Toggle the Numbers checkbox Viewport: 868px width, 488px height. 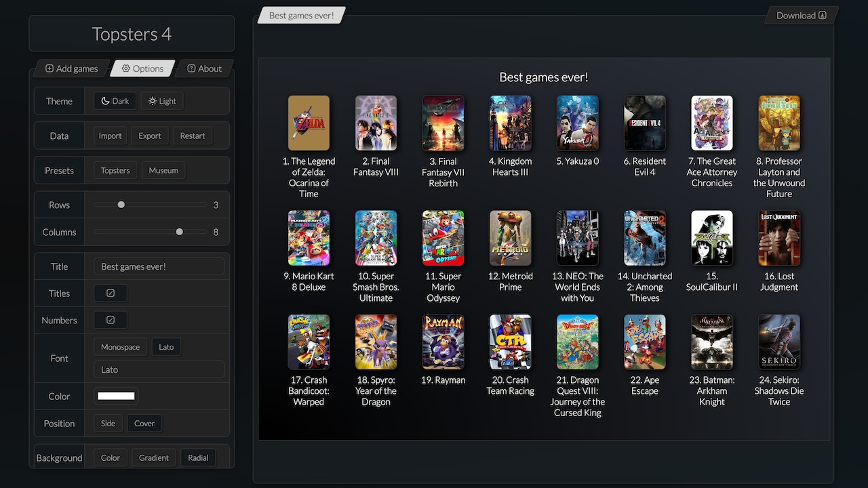(x=111, y=320)
